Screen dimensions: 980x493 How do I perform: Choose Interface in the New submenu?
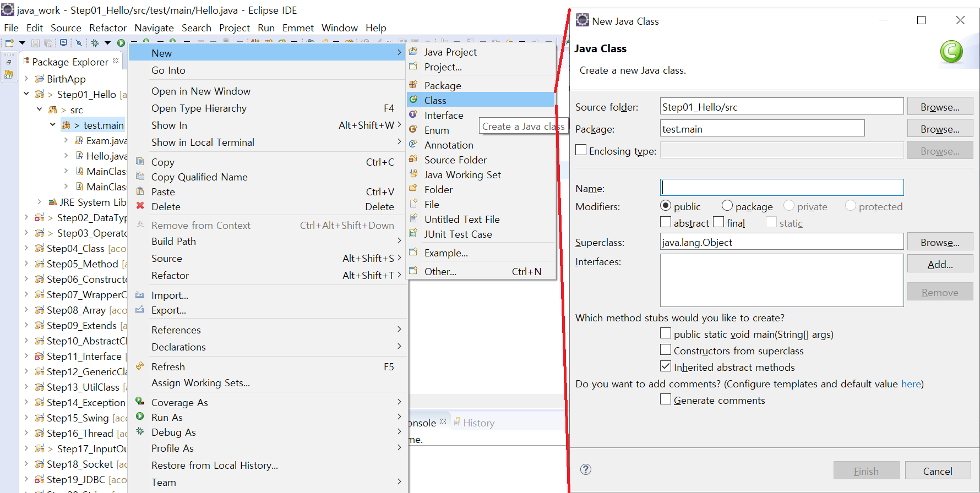tap(481, 115)
